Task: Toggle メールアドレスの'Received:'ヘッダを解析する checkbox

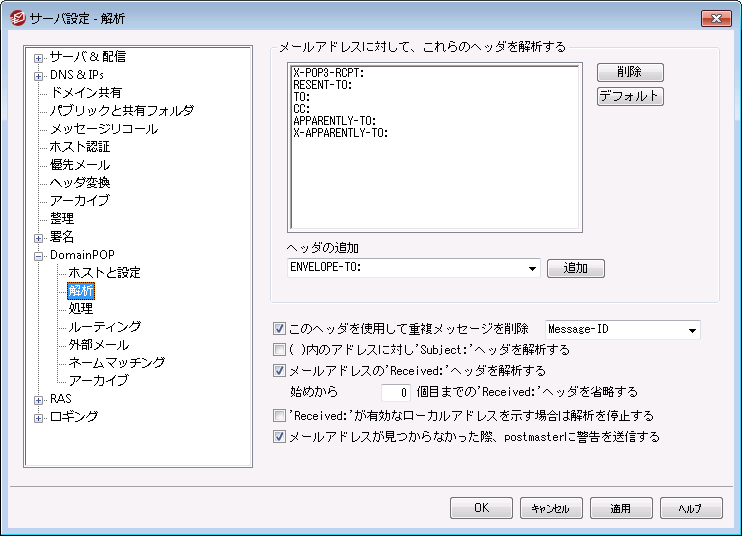Action: [280, 370]
